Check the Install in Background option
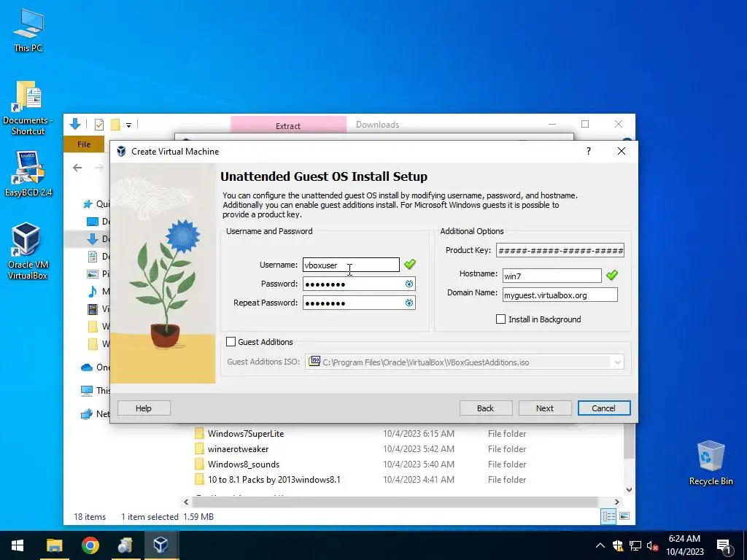 tap(500, 319)
